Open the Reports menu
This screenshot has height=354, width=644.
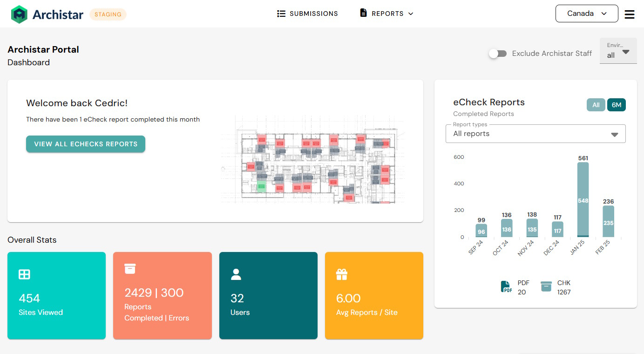click(386, 14)
